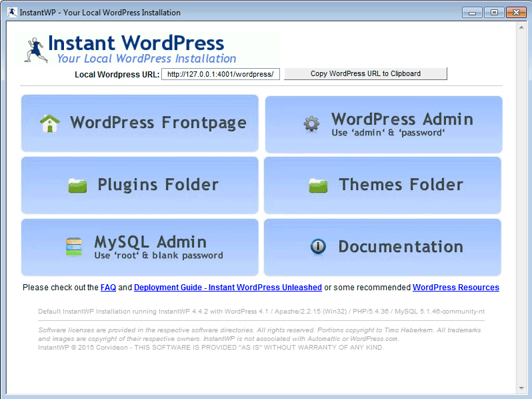
Task: Visit the WordPress Resources link
Action: click(455, 288)
